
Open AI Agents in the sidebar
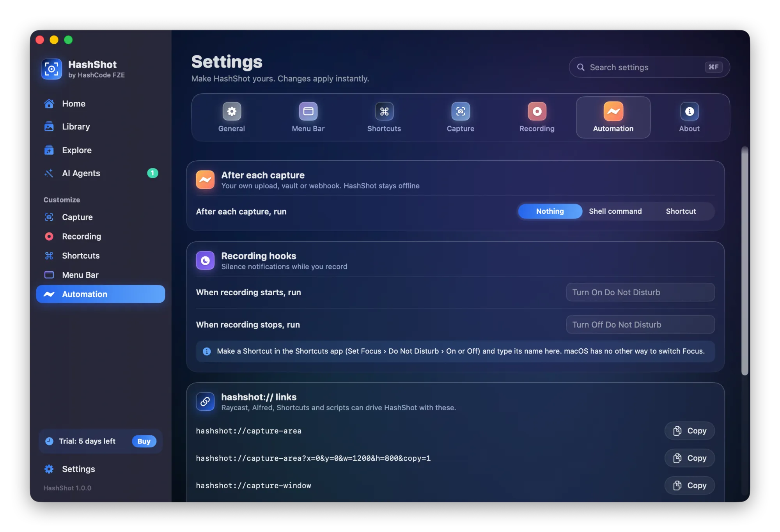(x=100, y=173)
